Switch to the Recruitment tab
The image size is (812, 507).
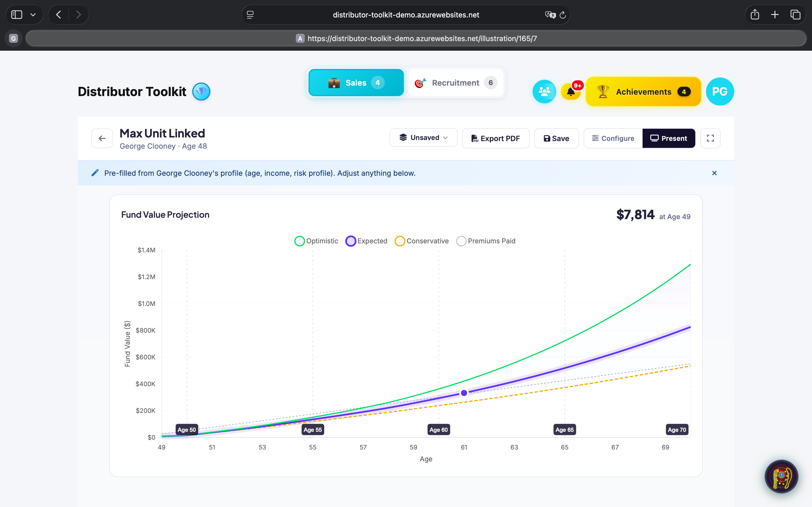pos(455,83)
